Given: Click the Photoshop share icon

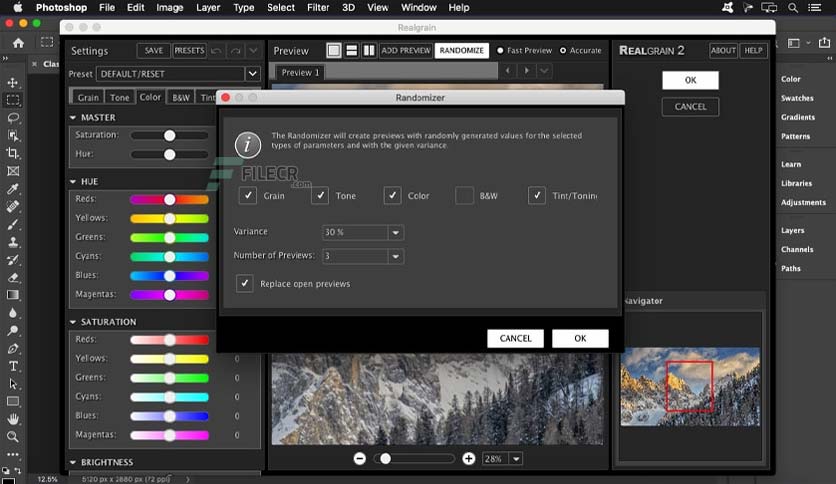Looking at the screenshot, I should tap(824, 43).
